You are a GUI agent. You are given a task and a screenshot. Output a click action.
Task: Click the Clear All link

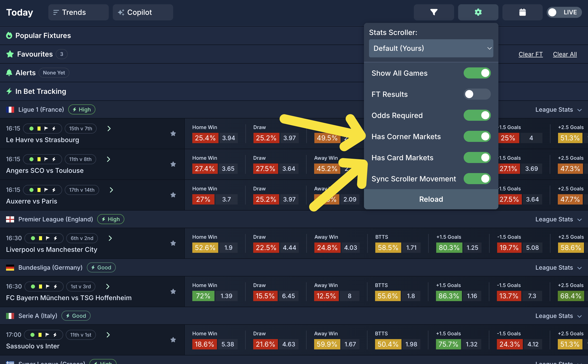pyautogui.click(x=565, y=54)
